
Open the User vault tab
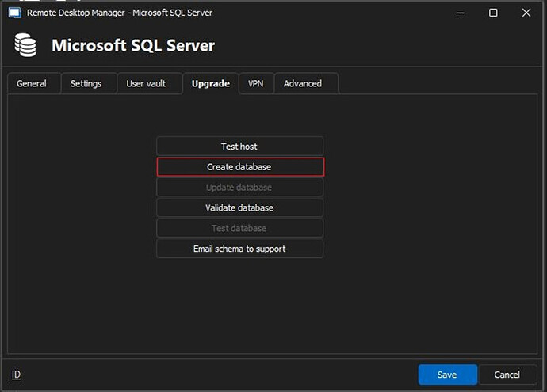(149, 84)
